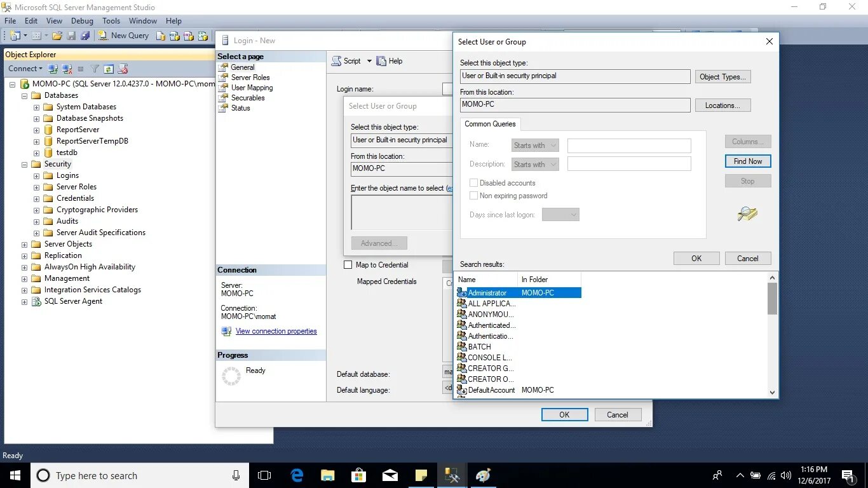Click the Locations... button
868x488 pixels.
click(723, 105)
